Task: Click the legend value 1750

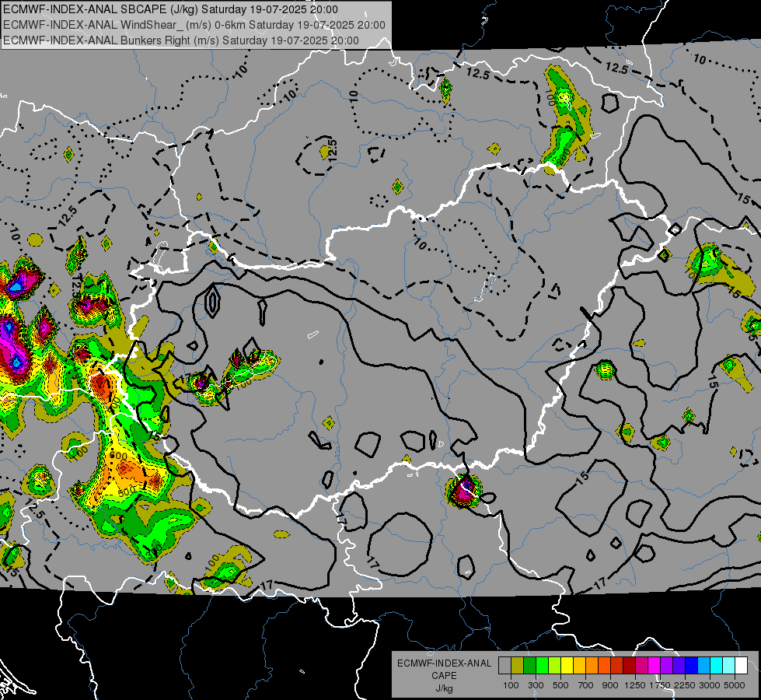Action: tap(660, 685)
